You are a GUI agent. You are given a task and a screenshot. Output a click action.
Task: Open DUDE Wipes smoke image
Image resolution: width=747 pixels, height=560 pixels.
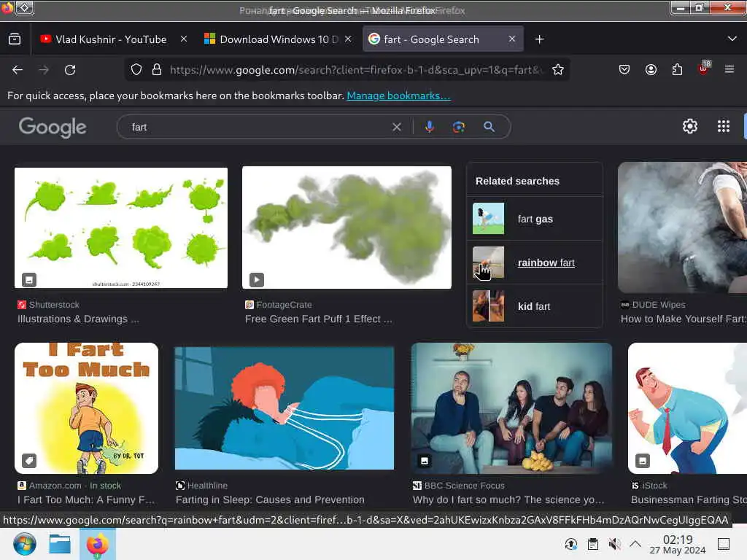click(x=682, y=227)
